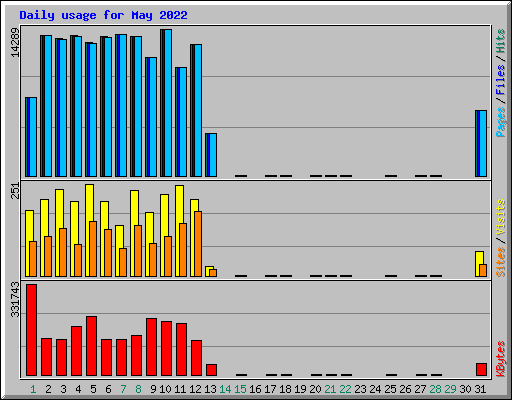The image size is (512, 400).
Task: Click the green Hits legend label
Action: pos(501,41)
